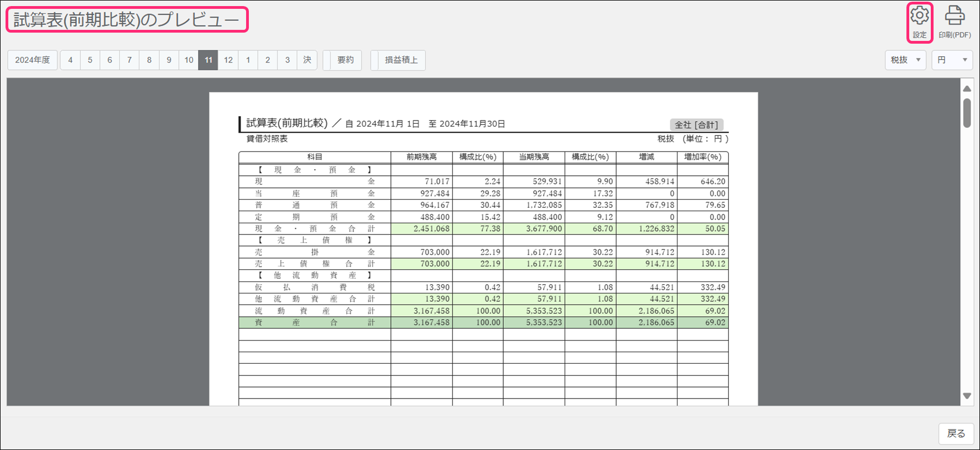980x450 pixels.
Task: Select the 決 settlement period tab
Action: point(307,60)
